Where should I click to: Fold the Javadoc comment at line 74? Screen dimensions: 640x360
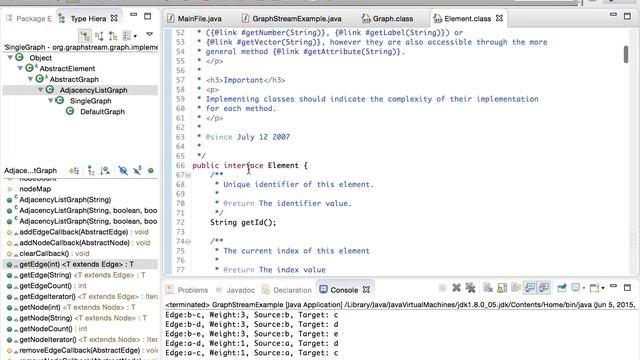188,242
